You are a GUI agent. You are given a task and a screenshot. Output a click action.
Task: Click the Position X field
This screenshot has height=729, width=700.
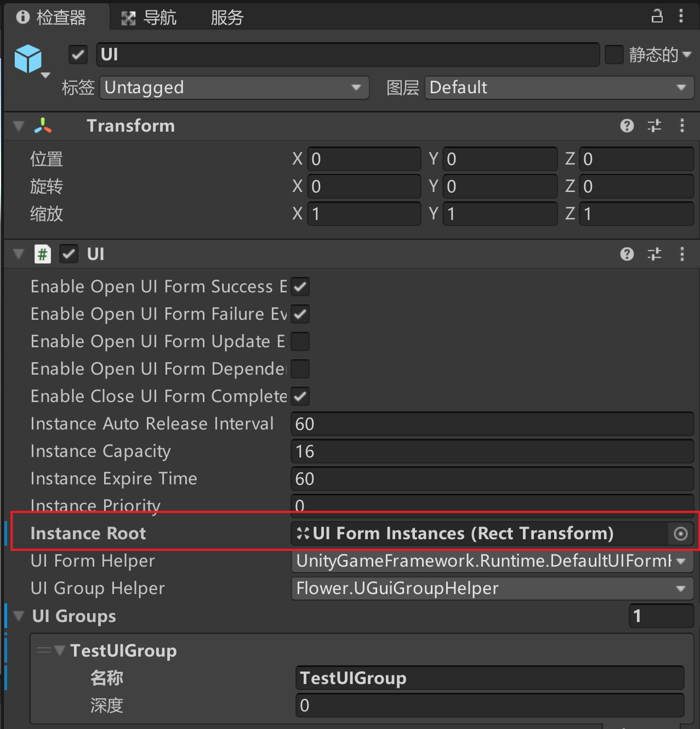pos(364,159)
